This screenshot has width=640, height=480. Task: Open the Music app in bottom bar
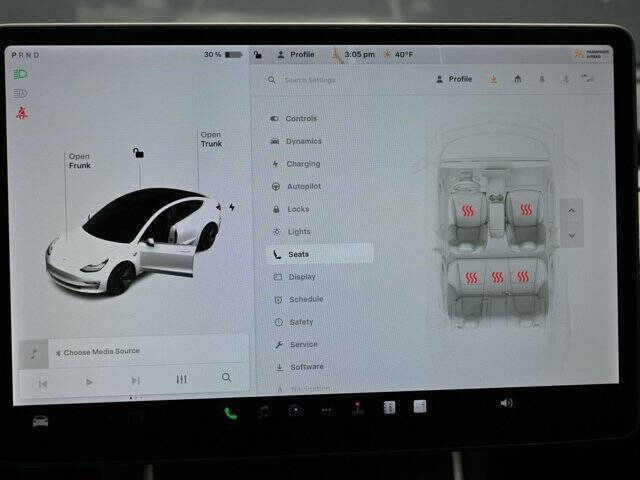[x=264, y=412]
